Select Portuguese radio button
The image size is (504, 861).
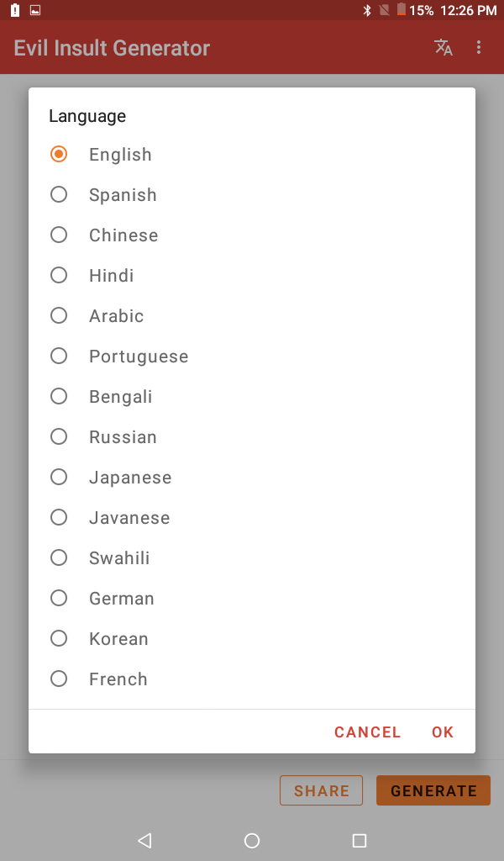pyautogui.click(x=59, y=356)
